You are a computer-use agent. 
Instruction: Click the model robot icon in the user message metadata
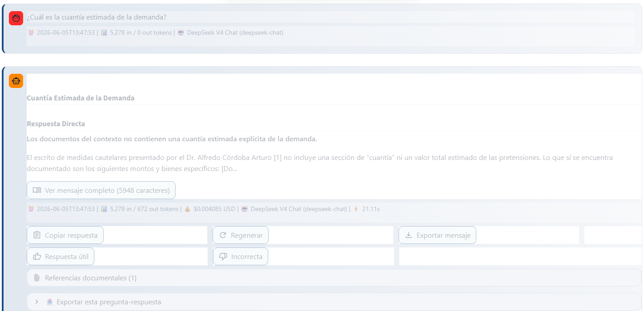point(181,32)
